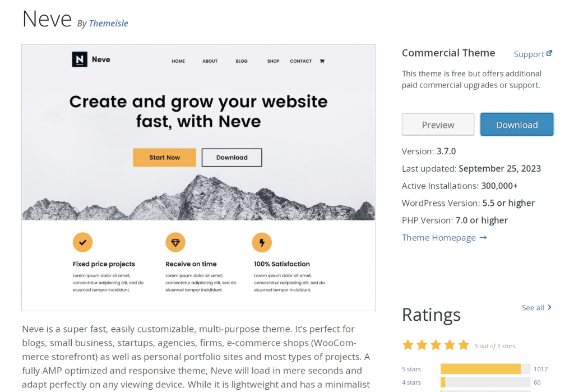Click the external link icon beside Support
The image size is (574, 392).
click(549, 53)
